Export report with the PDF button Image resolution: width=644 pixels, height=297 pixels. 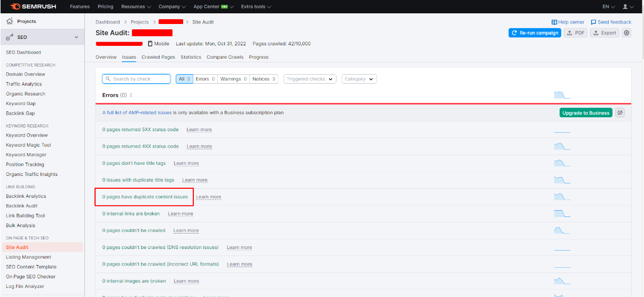(x=576, y=33)
